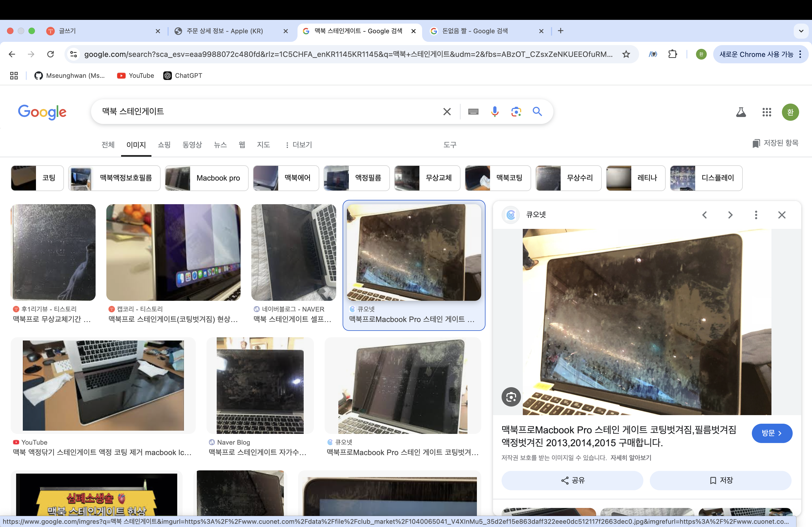Image resolution: width=812 pixels, height=527 pixels.
Task: Visit the source page with 방문 button
Action: [772, 433]
